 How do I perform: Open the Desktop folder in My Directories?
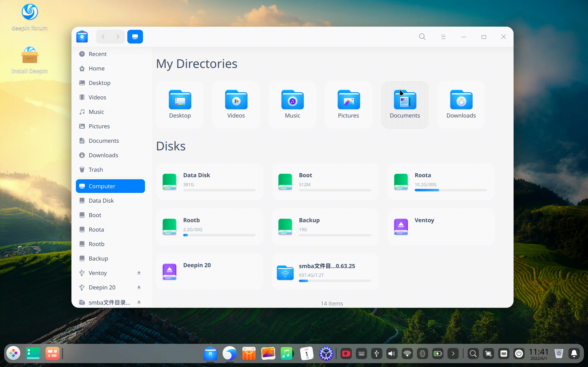180,105
